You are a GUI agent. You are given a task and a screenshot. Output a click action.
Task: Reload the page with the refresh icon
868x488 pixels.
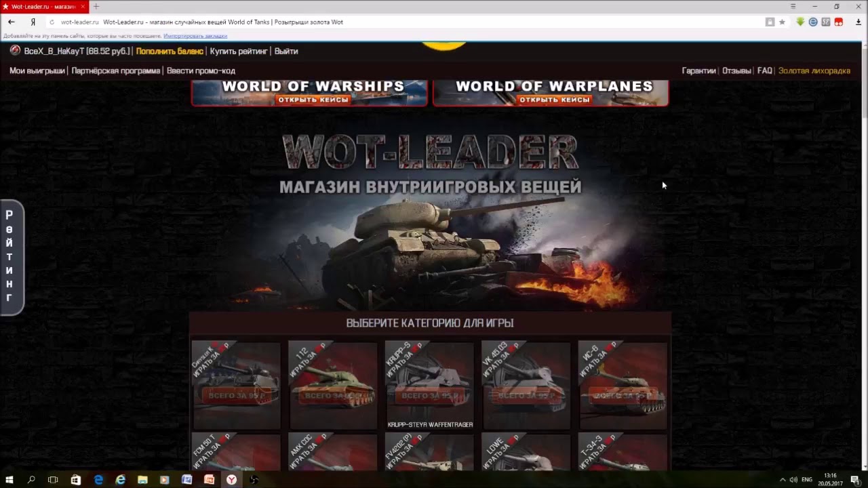point(52,22)
